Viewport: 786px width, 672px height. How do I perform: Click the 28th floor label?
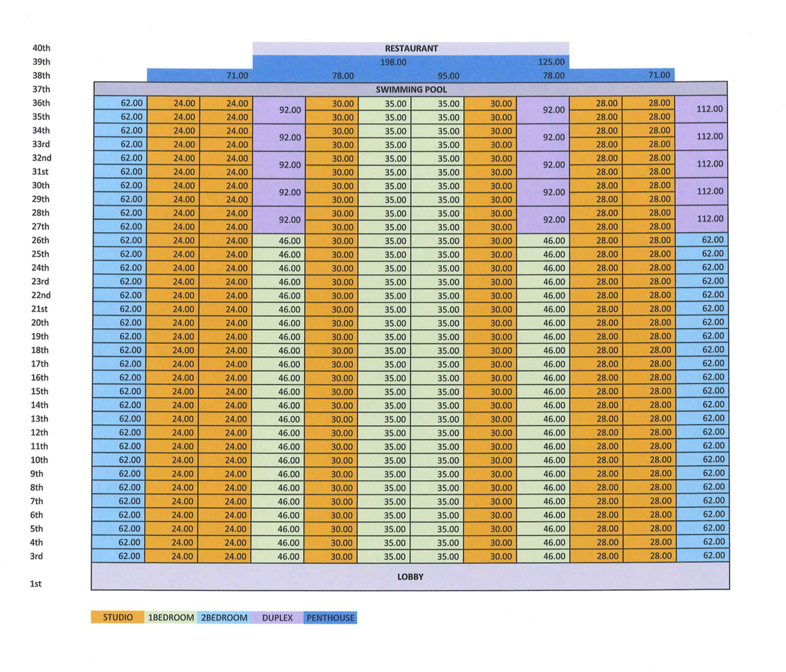point(41,213)
